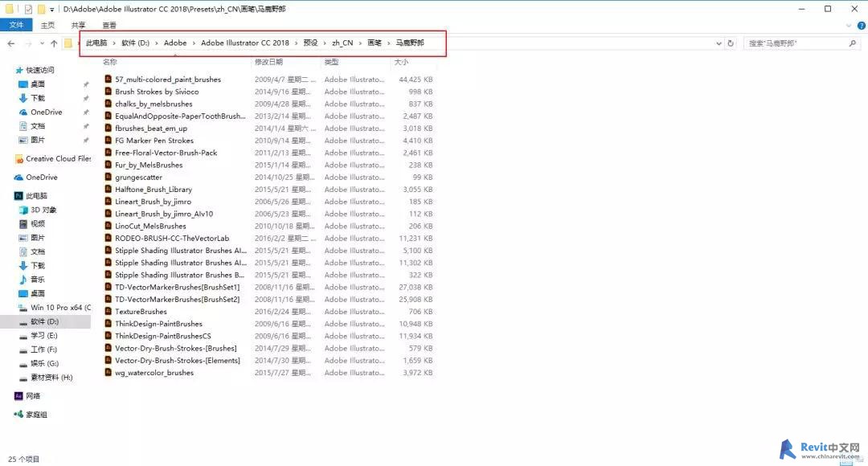Open 3D 对象 folder in sidebar
Screen dimensions: 868x466
pyautogui.click(x=38, y=210)
